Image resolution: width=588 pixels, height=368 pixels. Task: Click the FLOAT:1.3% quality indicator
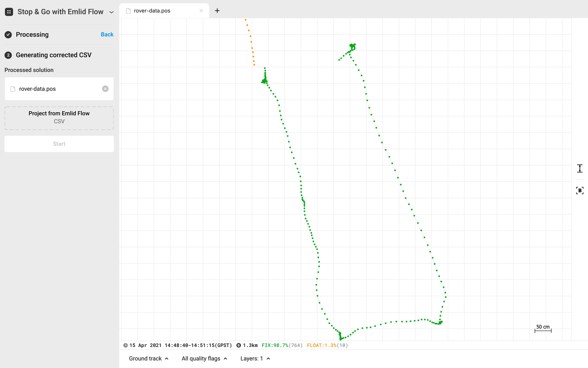point(321,345)
